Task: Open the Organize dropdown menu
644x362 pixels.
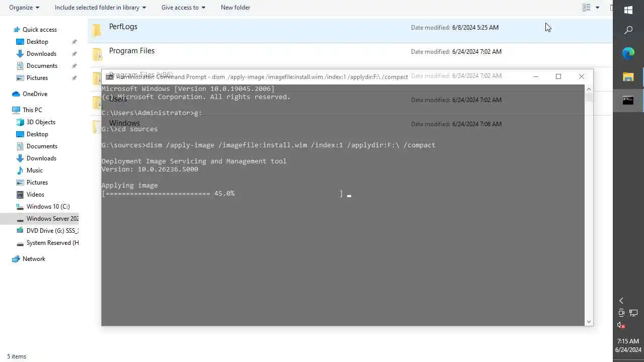Action: 24,8
